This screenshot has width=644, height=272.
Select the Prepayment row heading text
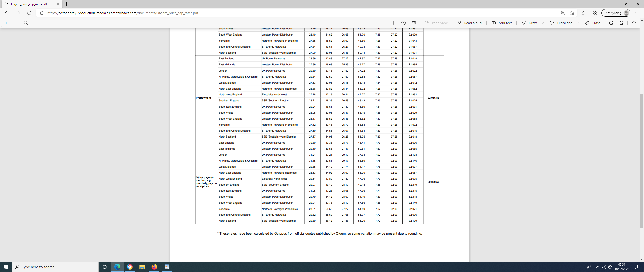204,98
